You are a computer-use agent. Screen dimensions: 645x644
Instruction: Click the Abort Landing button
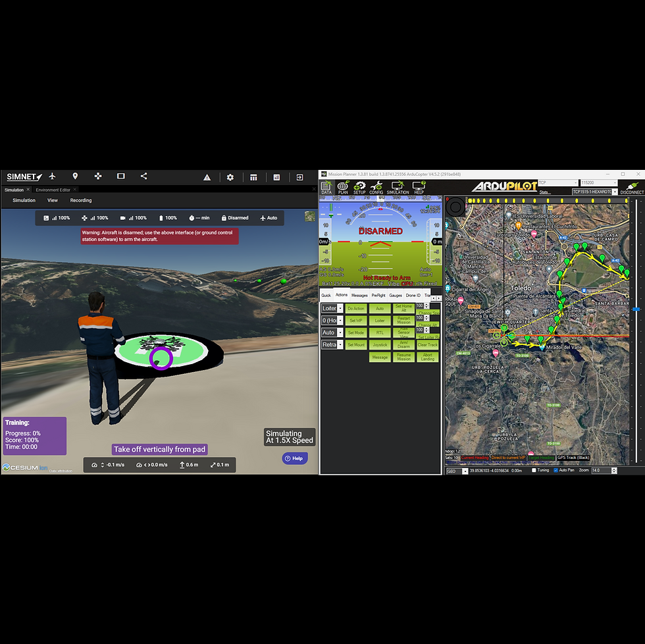click(428, 357)
